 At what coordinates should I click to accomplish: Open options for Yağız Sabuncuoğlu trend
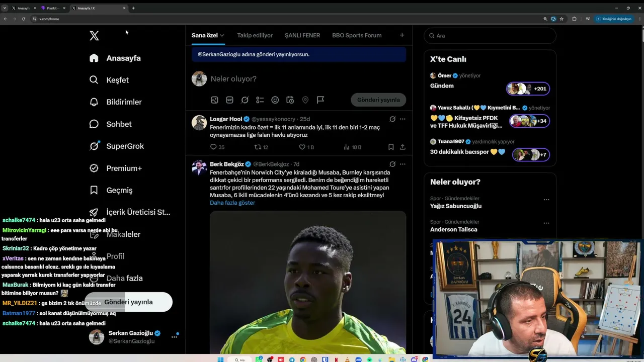(546, 200)
